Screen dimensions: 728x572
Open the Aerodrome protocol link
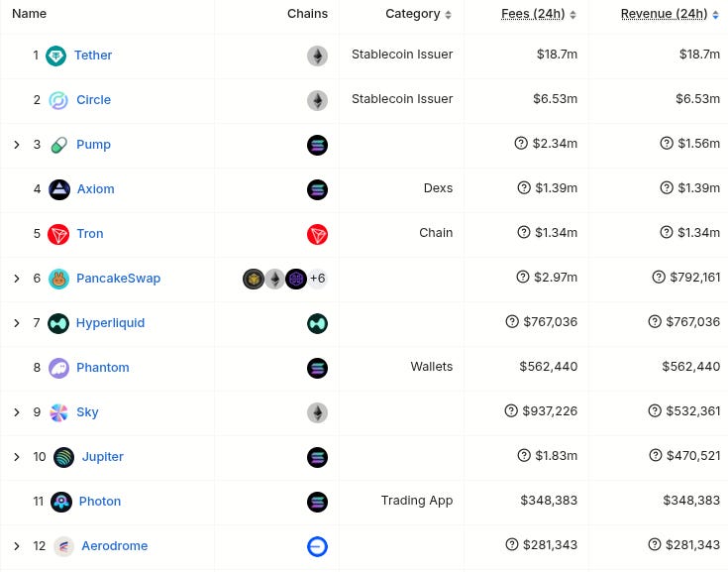[x=115, y=546]
